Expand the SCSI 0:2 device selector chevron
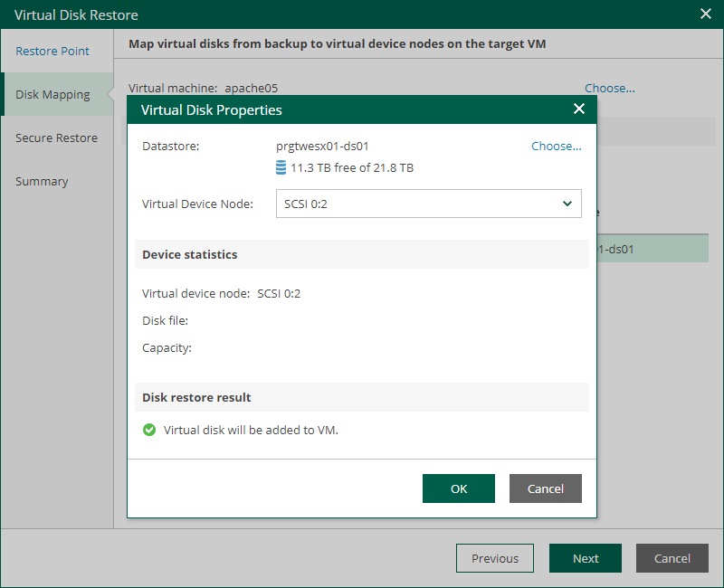 click(567, 204)
